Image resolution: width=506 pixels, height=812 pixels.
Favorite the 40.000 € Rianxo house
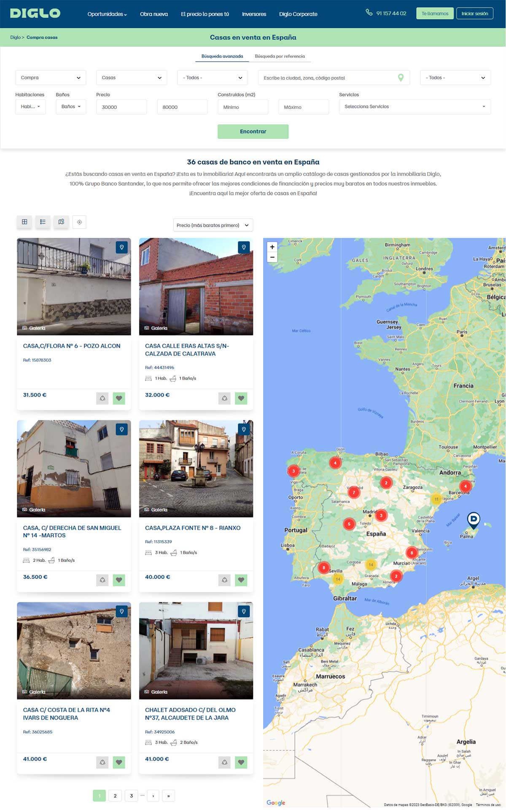click(241, 580)
